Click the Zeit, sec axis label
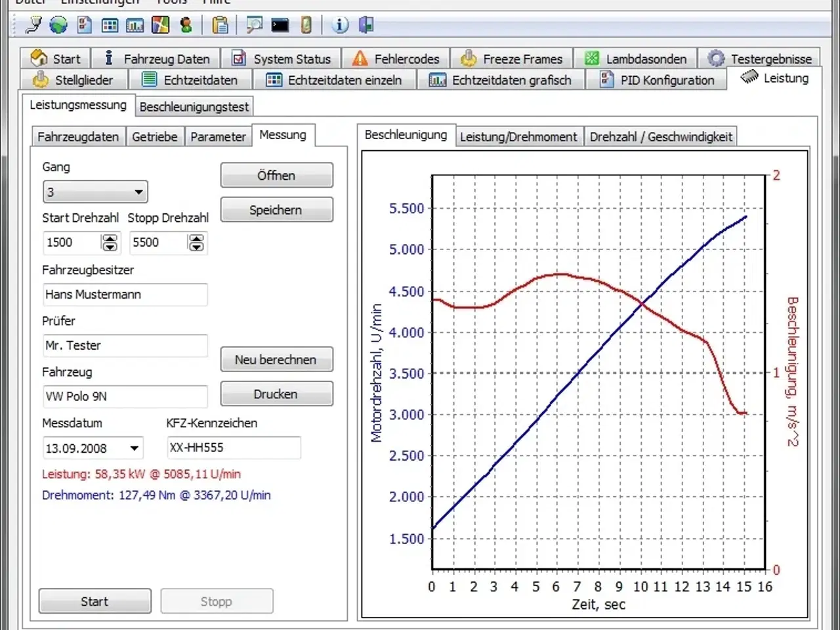840x630 pixels. (598, 604)
